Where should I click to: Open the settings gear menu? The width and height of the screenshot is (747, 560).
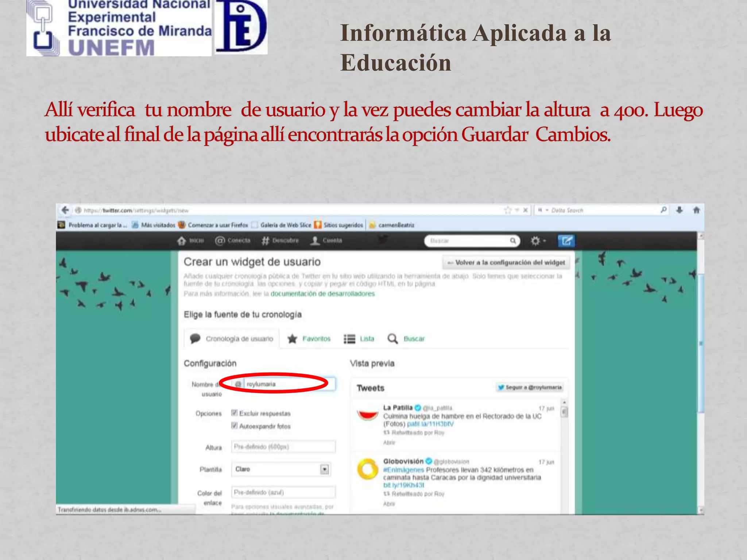coord(538,241)
